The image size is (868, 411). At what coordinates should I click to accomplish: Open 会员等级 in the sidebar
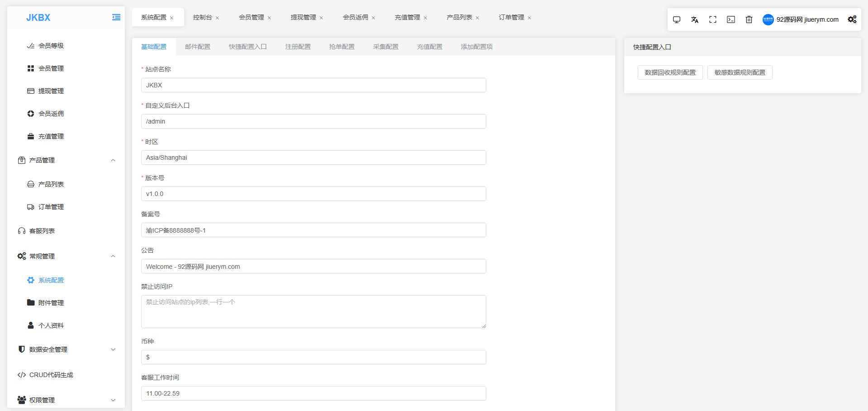tap(51, 46)
